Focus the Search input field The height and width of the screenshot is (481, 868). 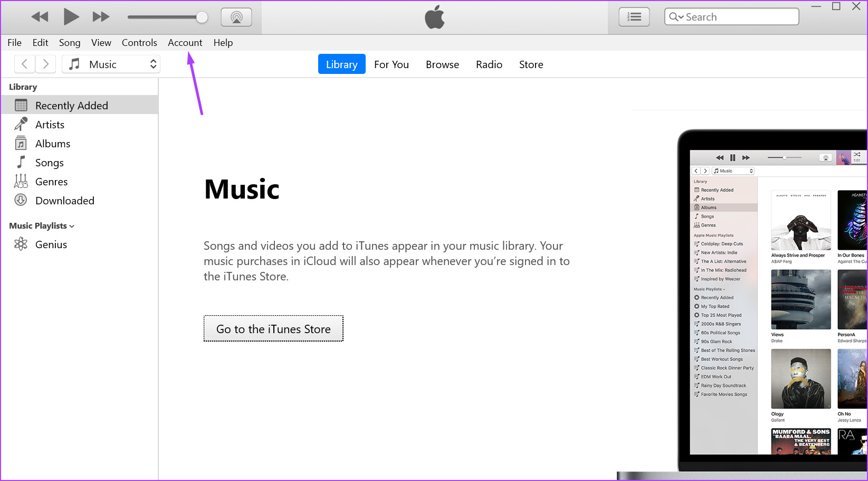tap(739, 17)
